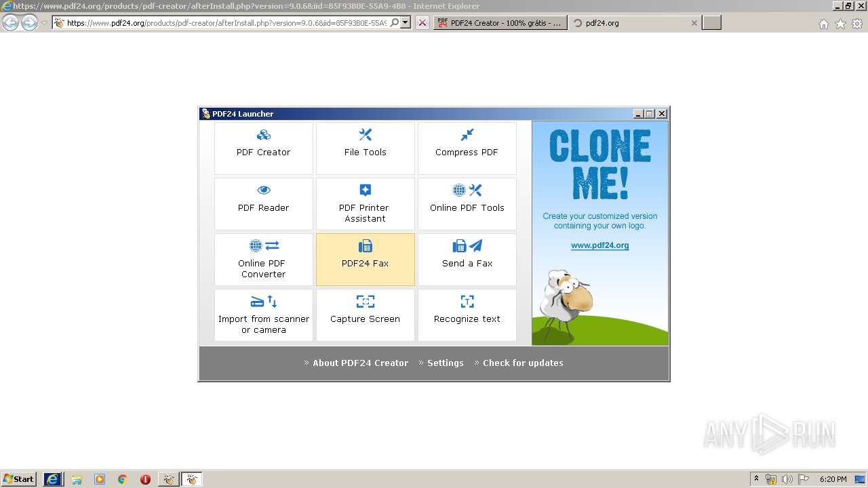
Task: Open the Recognize text tool
Action: click(467, 314)
